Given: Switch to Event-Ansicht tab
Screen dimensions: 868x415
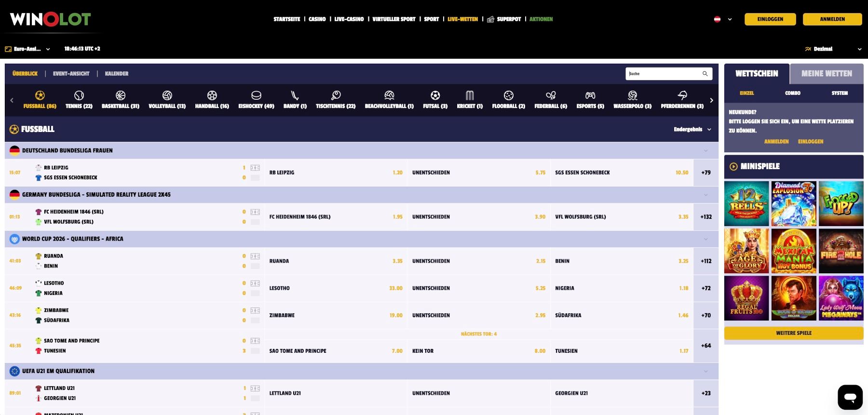Looking at the screenshot, I should 71,74.
